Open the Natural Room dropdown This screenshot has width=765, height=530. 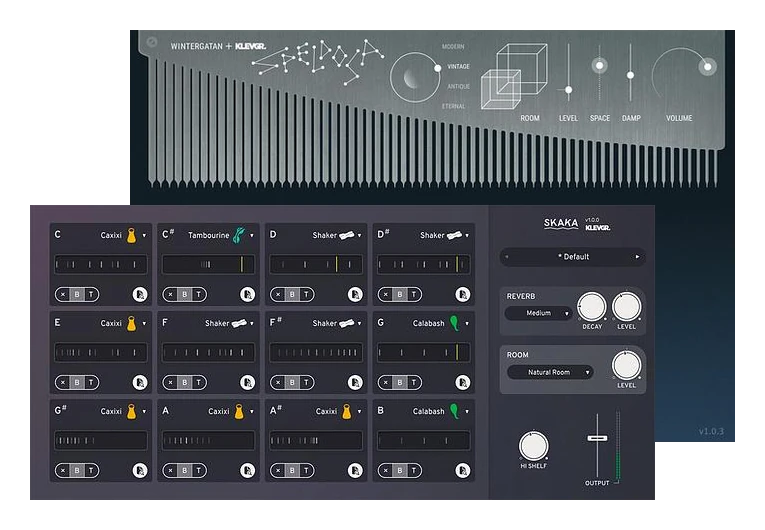point(550,372)
